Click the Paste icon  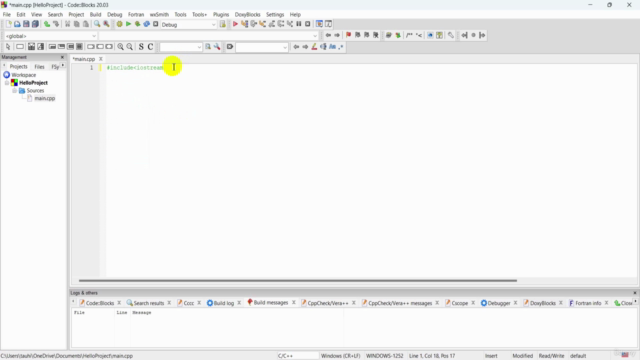(86, 24)
